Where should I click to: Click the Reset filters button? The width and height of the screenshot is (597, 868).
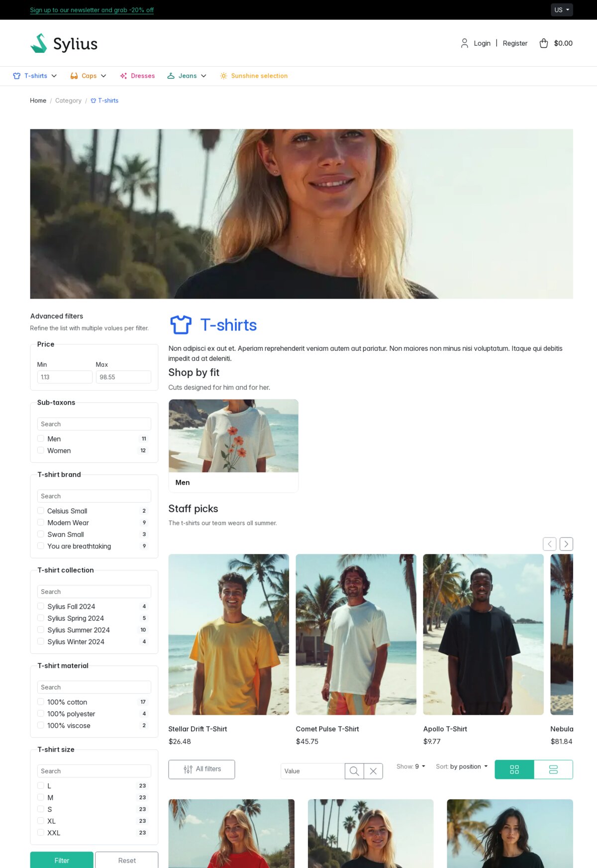point(127,860)
